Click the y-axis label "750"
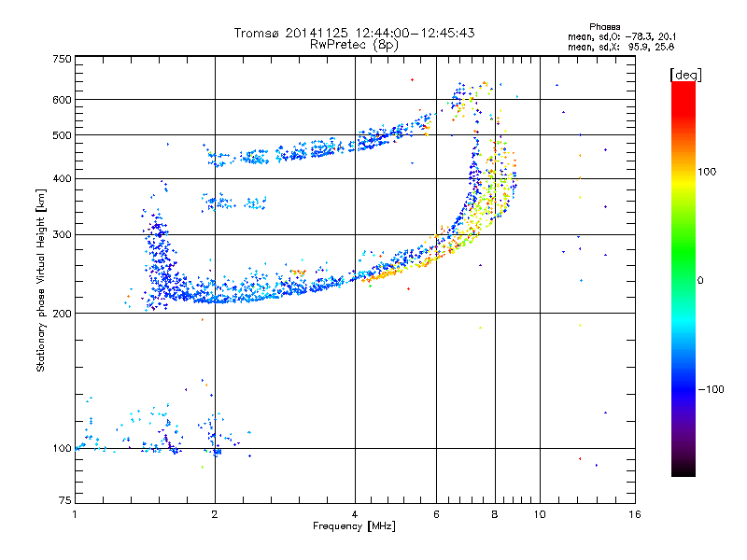This screenshot has height=560, width=747. 62,59
